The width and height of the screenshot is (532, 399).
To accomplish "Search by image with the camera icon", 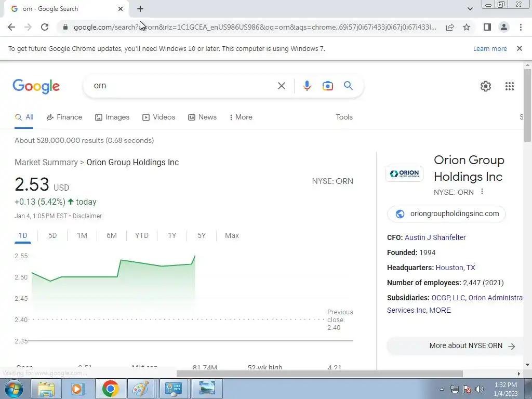I will pyautogui.click(x=327, y=86).
